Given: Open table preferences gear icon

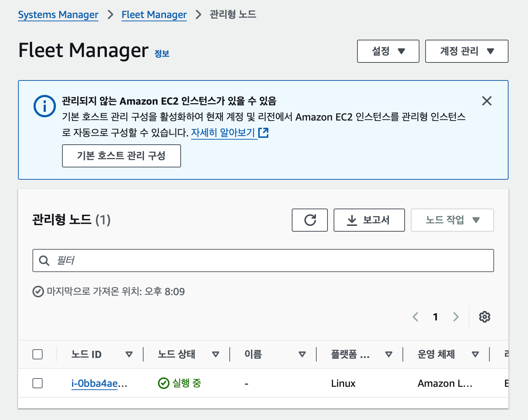Looking at the screenshot, I should click(x=484, y=317).
